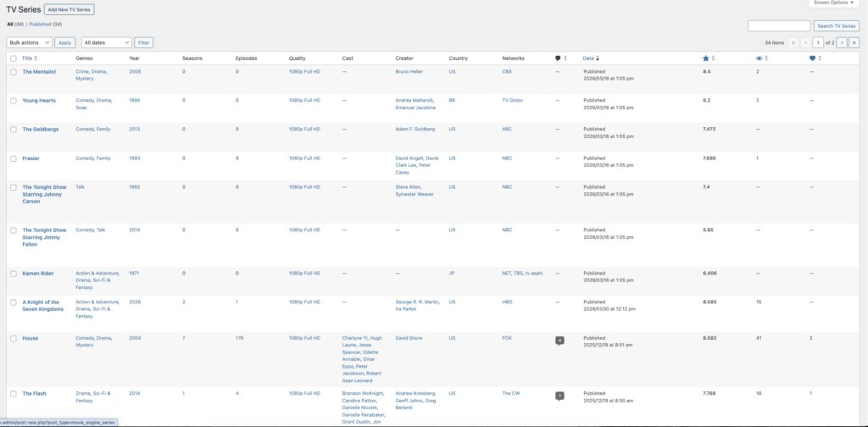
Task: Click the Add New TV Series button
Action: point(70,9)
